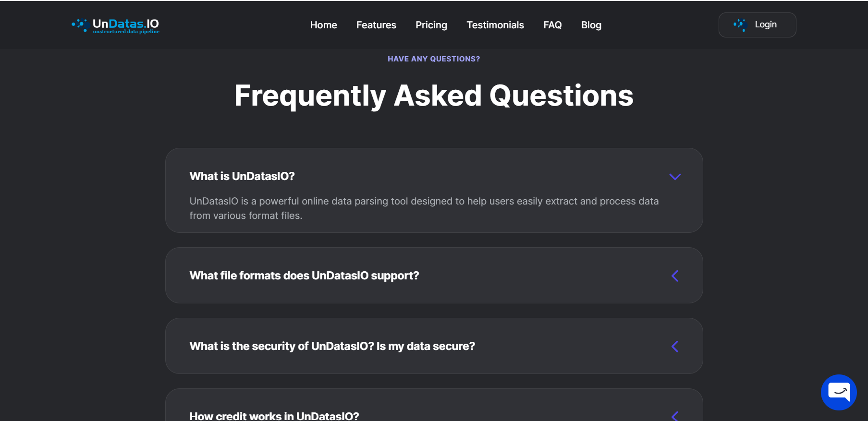Viewport: 868px width, 421px height.
Task: Go to the Home page
Action: [x=323, y=25]
